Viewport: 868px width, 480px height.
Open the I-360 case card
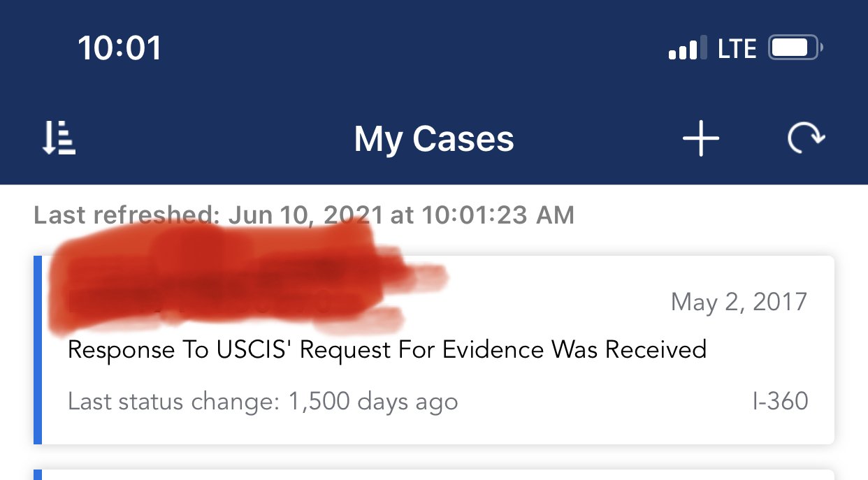tap(434, 350)
